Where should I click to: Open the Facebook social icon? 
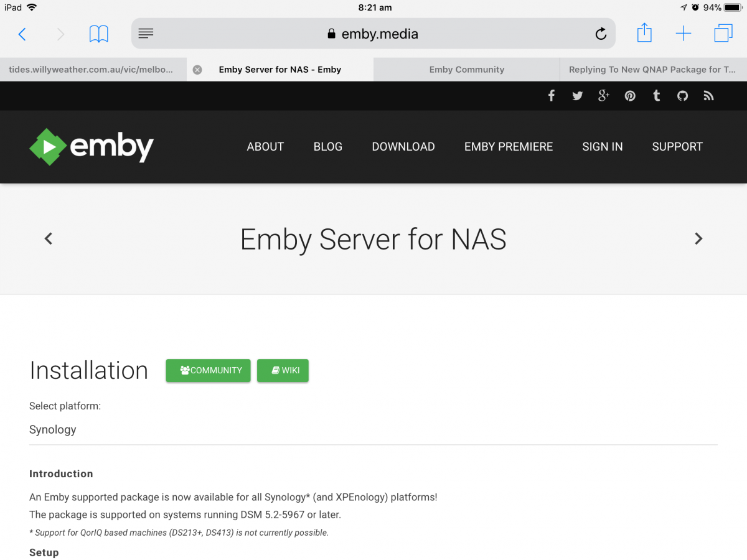[552, 96]
